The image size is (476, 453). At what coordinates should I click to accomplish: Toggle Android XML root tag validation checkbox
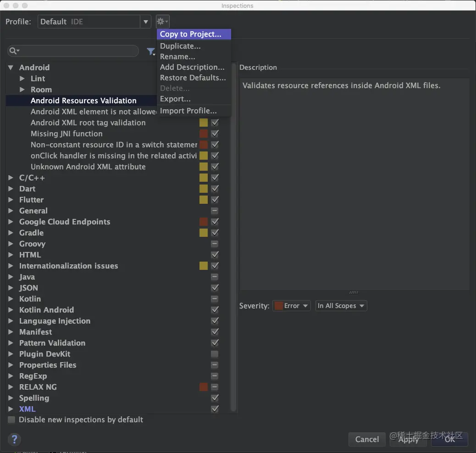point(215,123)
